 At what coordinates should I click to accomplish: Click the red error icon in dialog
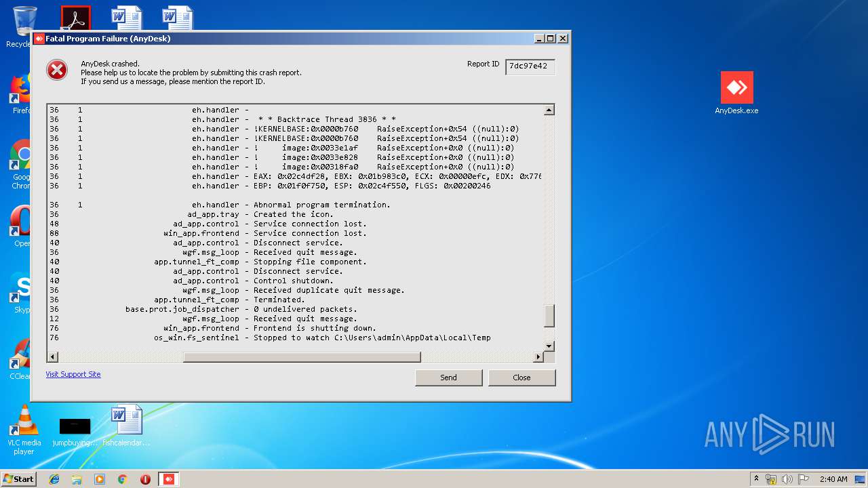[57, 69]
